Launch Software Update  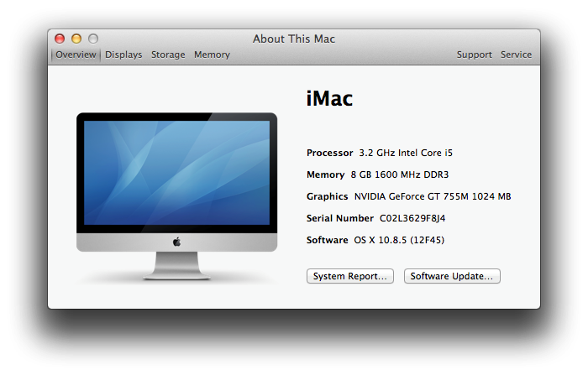[452, 276]
